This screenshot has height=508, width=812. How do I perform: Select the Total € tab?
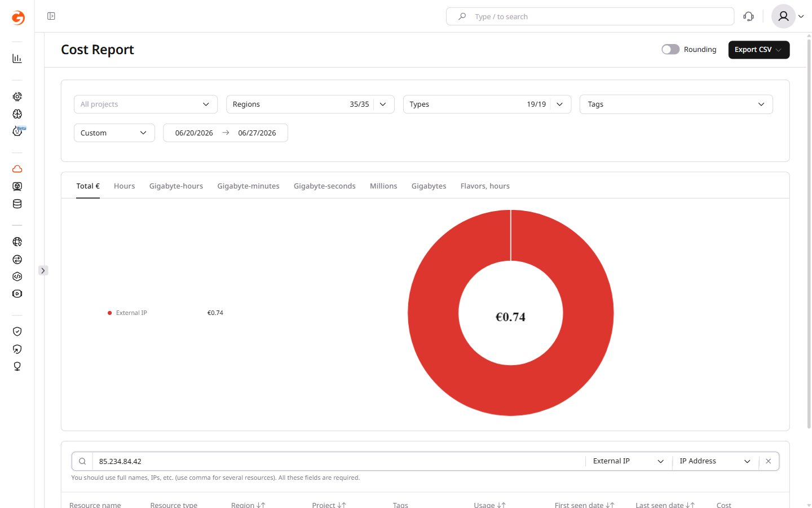click(88, 186)
